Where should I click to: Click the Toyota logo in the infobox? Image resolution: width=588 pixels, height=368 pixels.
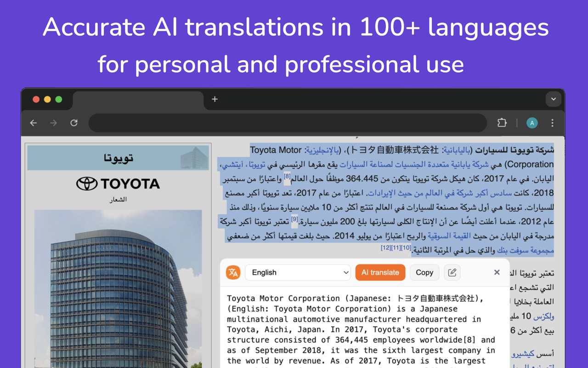pos(118,183)
